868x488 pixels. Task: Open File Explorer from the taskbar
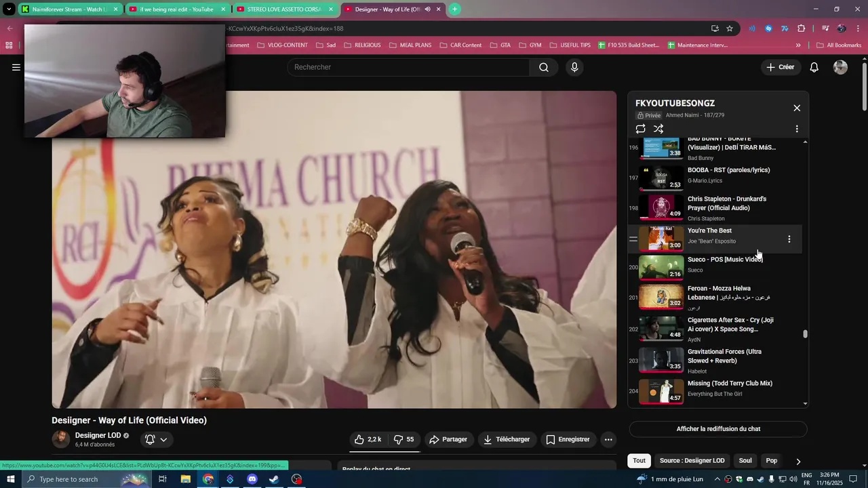[185, 479]
